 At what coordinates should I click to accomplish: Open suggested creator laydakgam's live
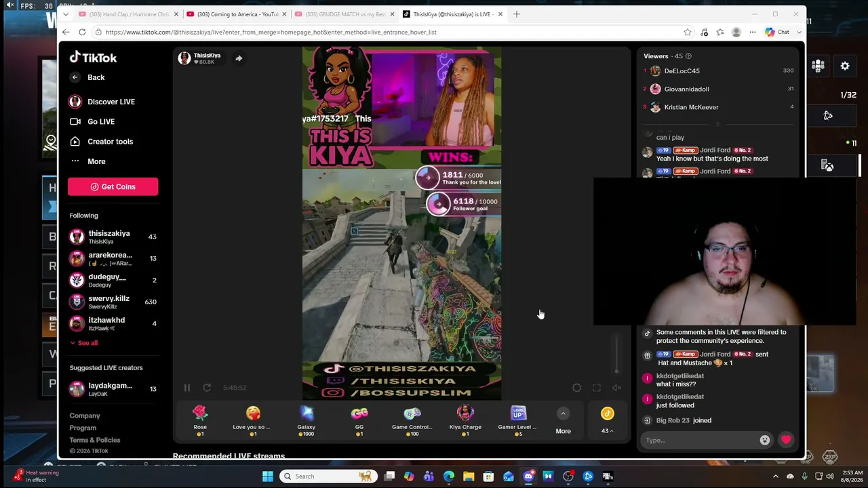coord(113,388)
